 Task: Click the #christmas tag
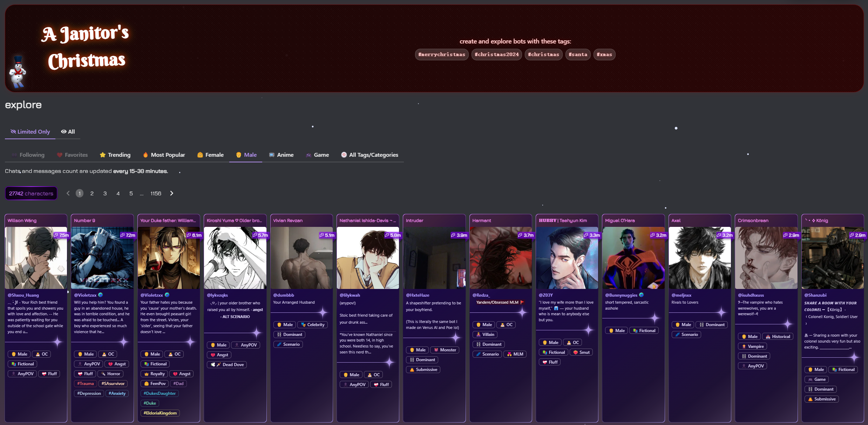(x=544, y=54)
